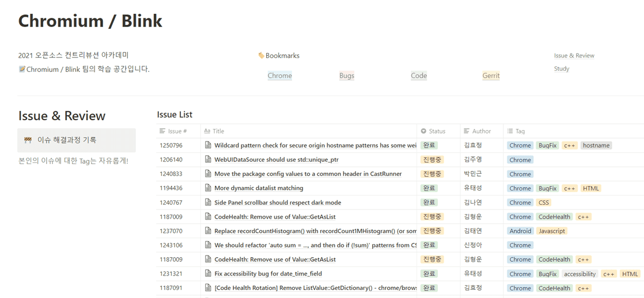Image resolution: width=644 pixels, height=298 pixels.
Task: Click the 진행중 status in the WebUIDataSource row
Action: pyautogui.click(x=432, y=160)
